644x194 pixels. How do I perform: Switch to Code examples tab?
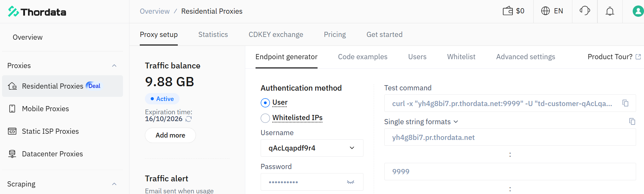click(363, 57)
